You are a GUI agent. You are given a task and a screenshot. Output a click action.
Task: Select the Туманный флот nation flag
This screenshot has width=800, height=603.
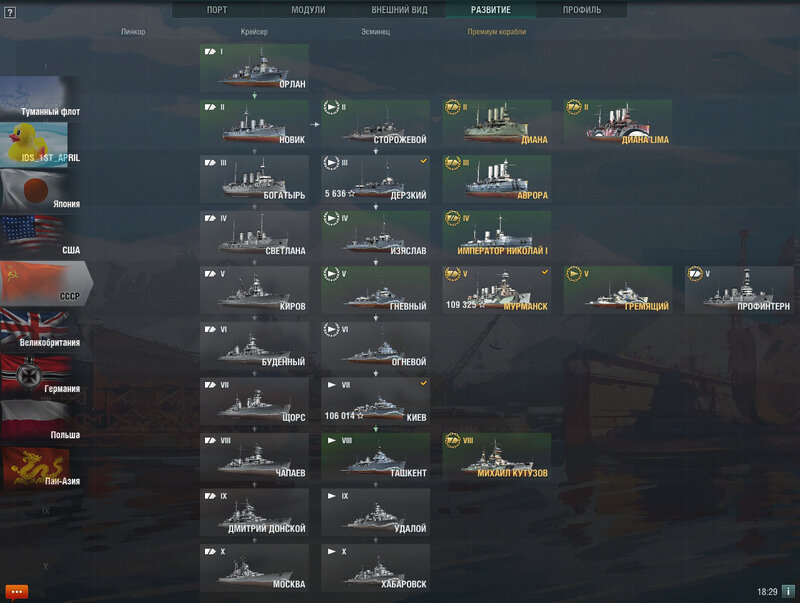(x=40, y=98)
